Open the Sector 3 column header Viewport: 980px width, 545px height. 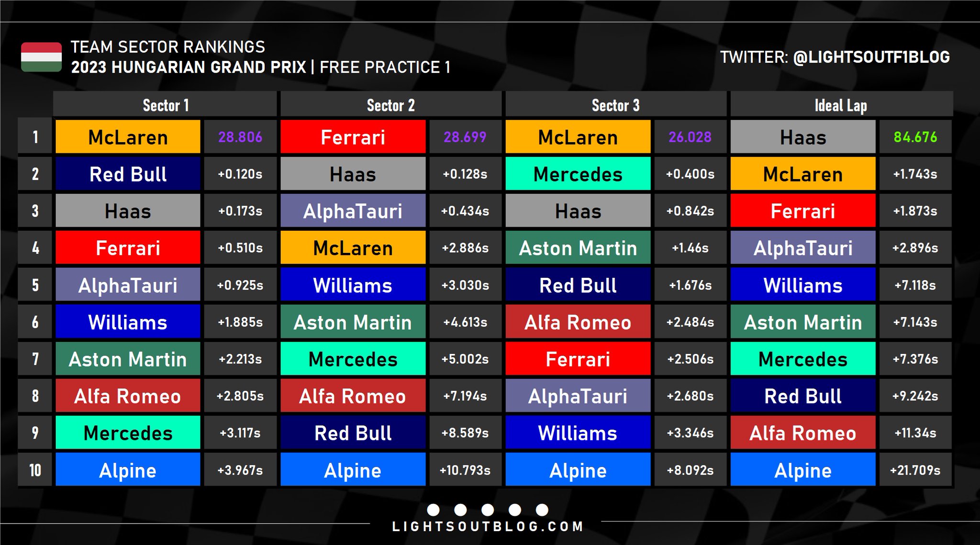tap(615, 105)
